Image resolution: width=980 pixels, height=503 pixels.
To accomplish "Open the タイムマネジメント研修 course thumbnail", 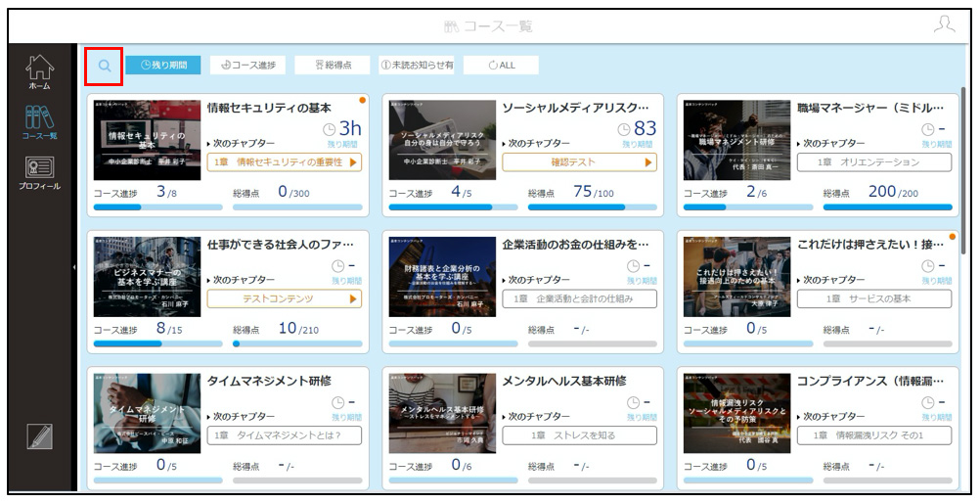I will coord(147,414).
